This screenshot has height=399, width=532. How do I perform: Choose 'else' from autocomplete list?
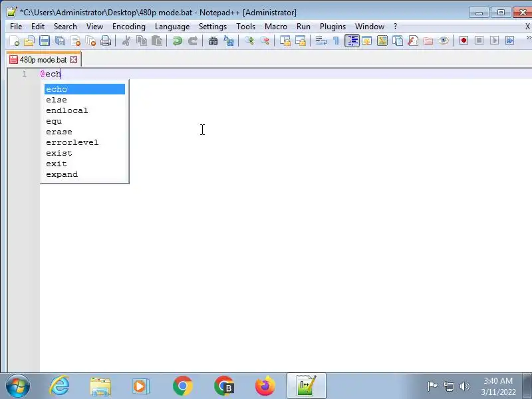click(85, 100)
